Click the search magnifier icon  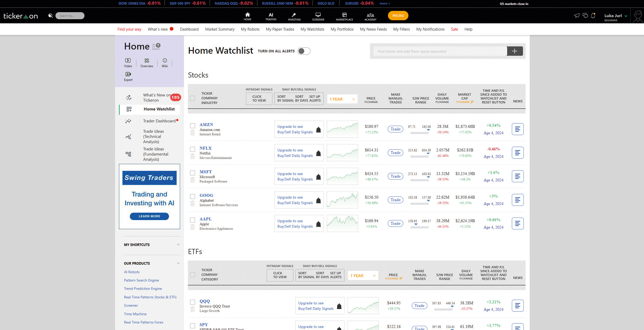(50, 16)
